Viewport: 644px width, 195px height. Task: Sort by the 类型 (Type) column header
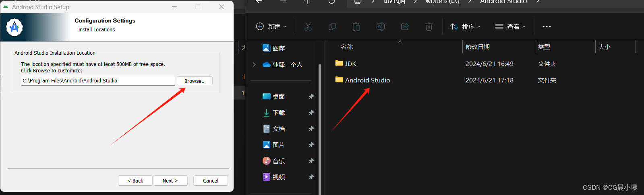pyautogui.click(x=544, y=47)
